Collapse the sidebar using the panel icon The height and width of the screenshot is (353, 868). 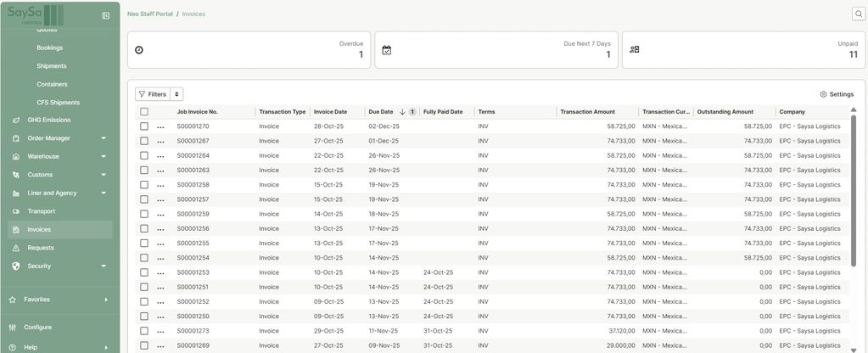point(105,15)
